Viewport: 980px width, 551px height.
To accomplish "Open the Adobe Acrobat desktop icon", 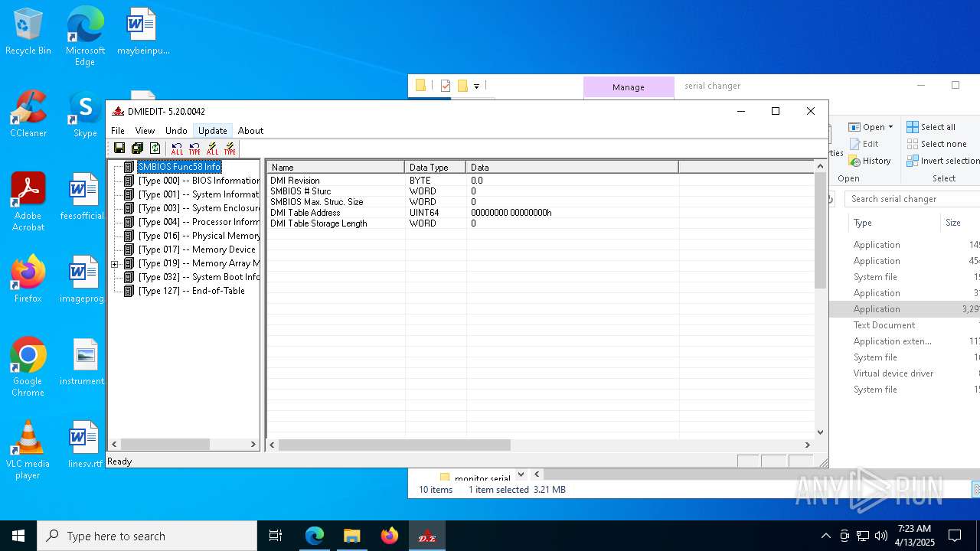I will [28, 202].
